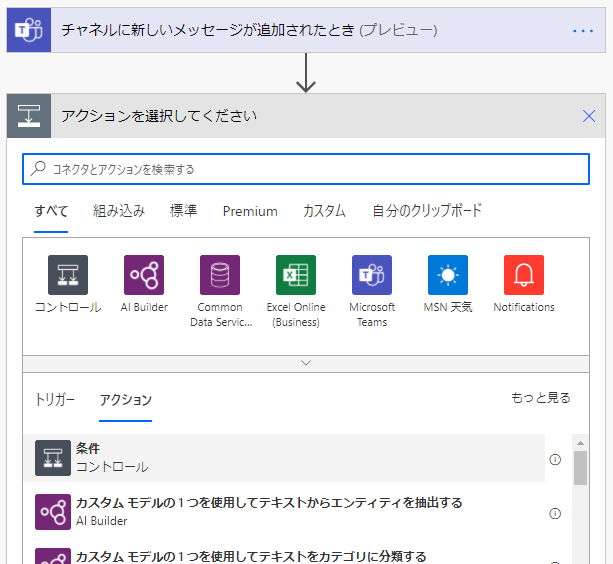Select the アクション tab

pyautogui.click(x=125, y=399)
